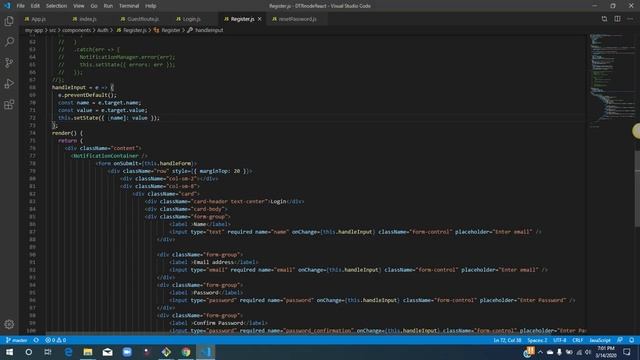This screenshot has width=640, height=360.
Task: Open the File menu
Action: 20,6
